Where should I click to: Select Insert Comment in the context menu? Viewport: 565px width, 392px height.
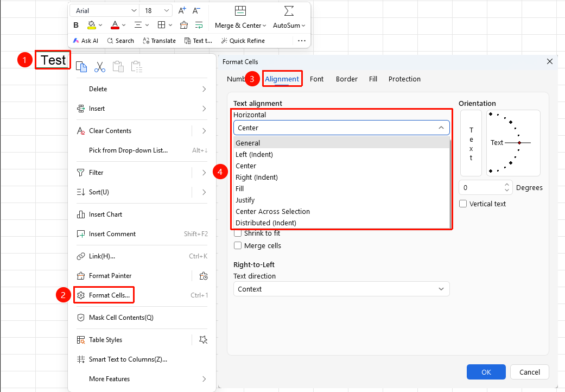[x=142, y=234]
